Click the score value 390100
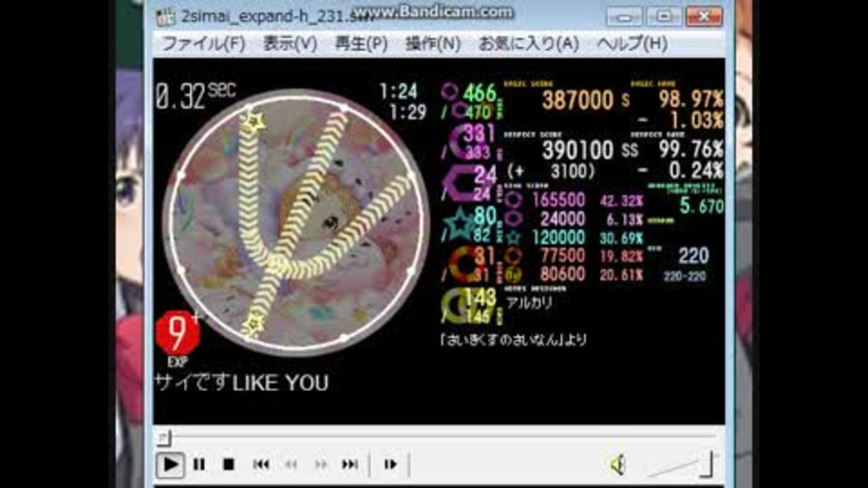The height and width of the screenshot is (488, 868). click(578, 150)
